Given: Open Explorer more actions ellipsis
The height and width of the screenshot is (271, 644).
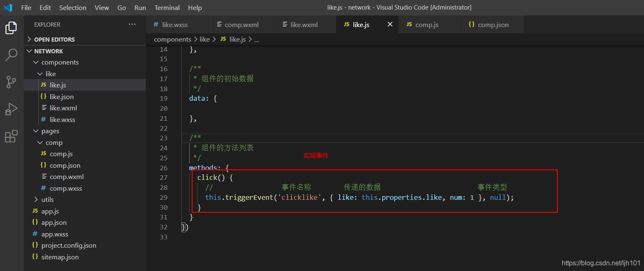Looking at the screenshot, I should 132,25.
